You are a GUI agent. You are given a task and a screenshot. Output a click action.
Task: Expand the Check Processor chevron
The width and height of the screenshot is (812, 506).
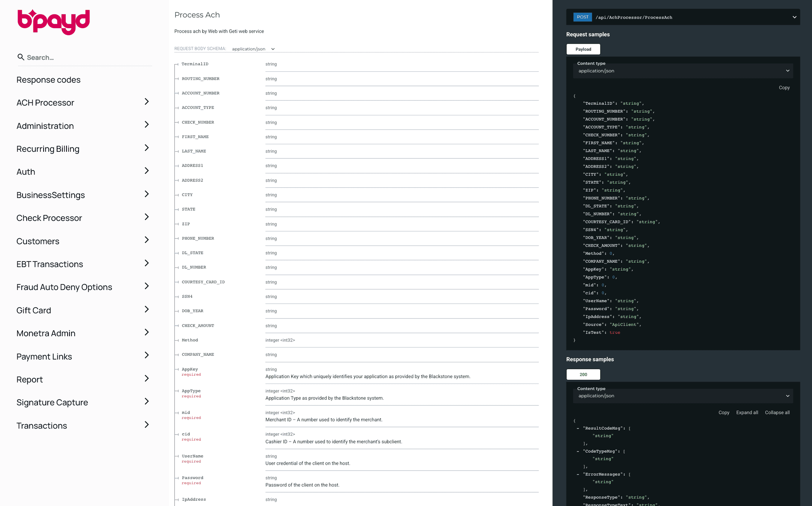[147, 217]
